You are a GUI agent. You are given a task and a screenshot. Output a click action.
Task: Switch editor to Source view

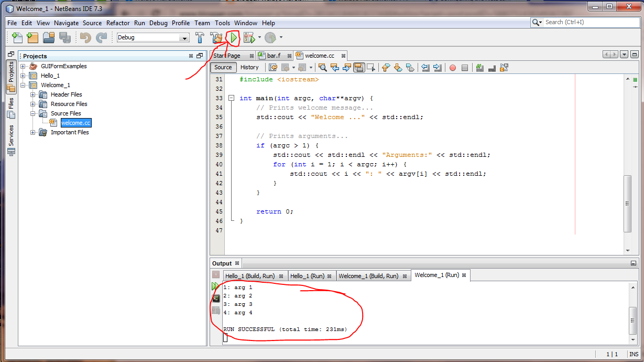pos(223,67)
